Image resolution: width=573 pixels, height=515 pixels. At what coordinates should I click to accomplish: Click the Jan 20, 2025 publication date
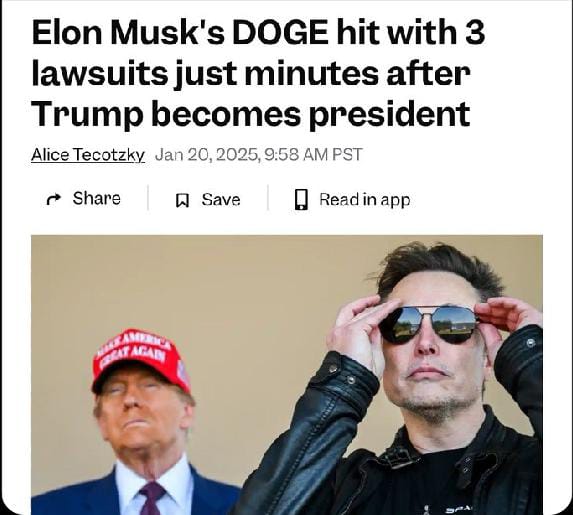point(207,155)
